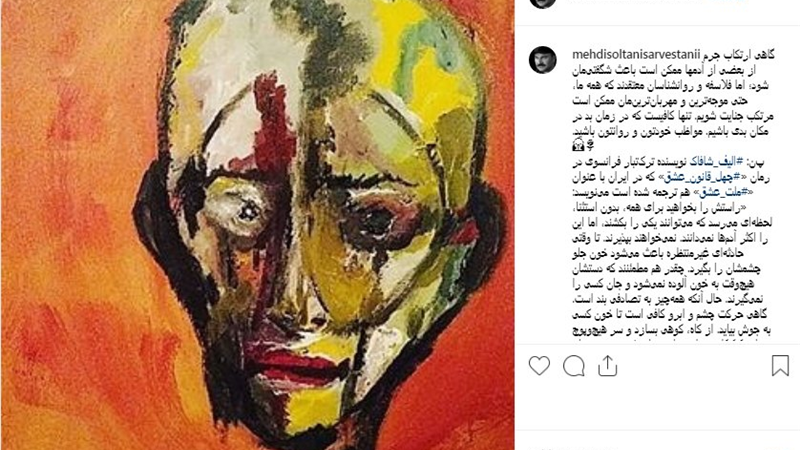Click the caption opening words گاهی ارتکاب جرم
Image resolution: width=800 pixels, height=450 pixels.
pyautogui.click(x=737, y=54)
